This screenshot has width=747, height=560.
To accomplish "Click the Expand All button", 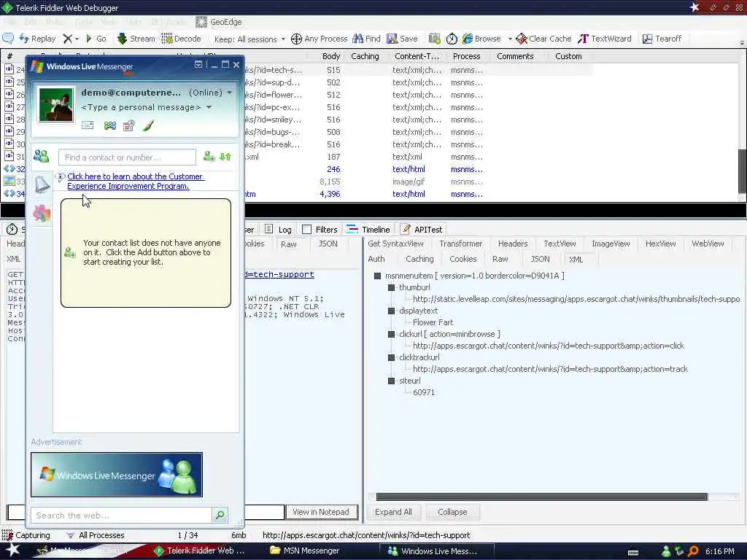I will [393, 512].
